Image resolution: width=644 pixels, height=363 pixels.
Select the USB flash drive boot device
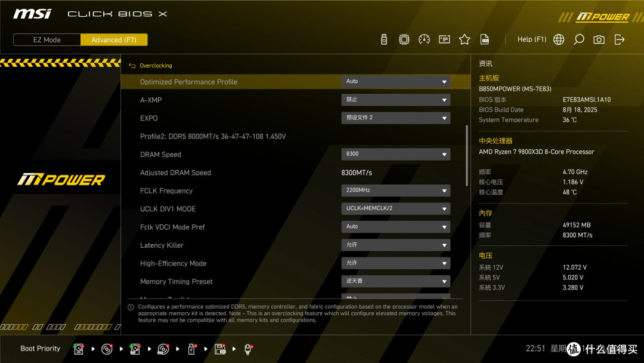pyautogui.click(x=191, y=349)
